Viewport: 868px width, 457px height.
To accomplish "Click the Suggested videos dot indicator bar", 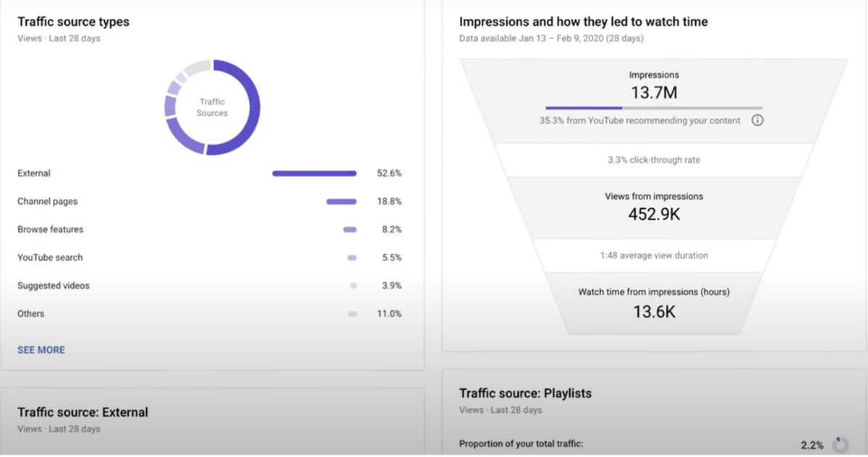I will coord(352,286).
